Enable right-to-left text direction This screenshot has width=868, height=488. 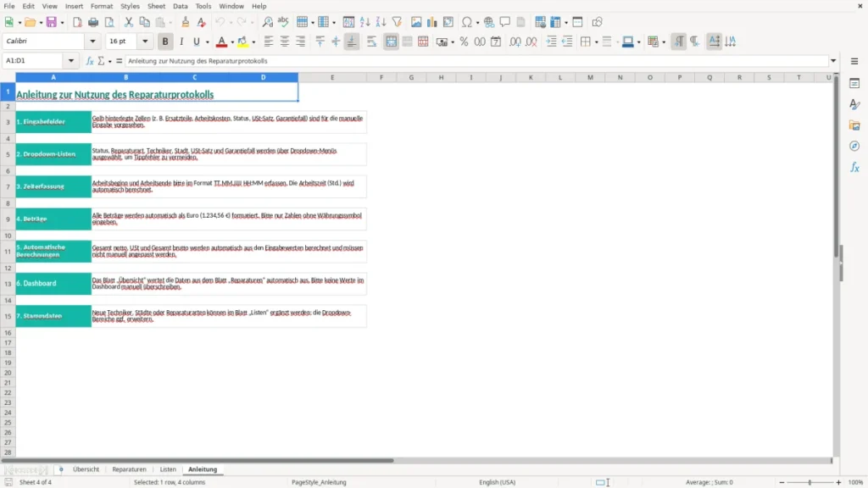pos(695,42)
